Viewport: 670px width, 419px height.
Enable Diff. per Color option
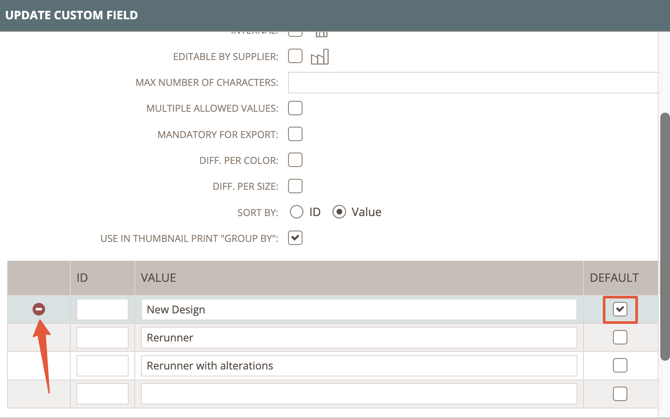295,160
